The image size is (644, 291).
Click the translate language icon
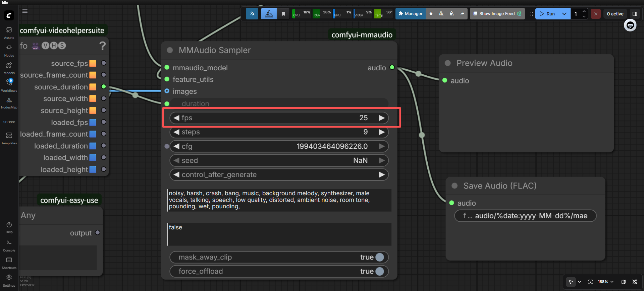(x=252, y=14)
